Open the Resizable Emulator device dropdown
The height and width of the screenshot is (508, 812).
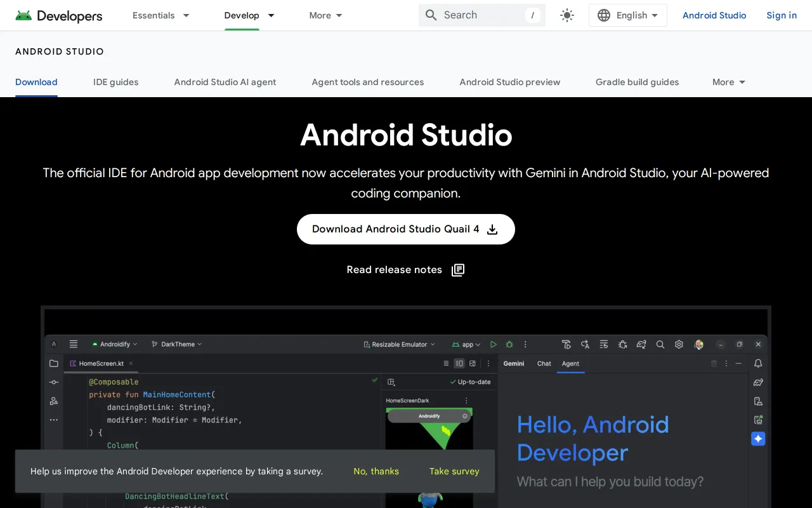(400, 344)
